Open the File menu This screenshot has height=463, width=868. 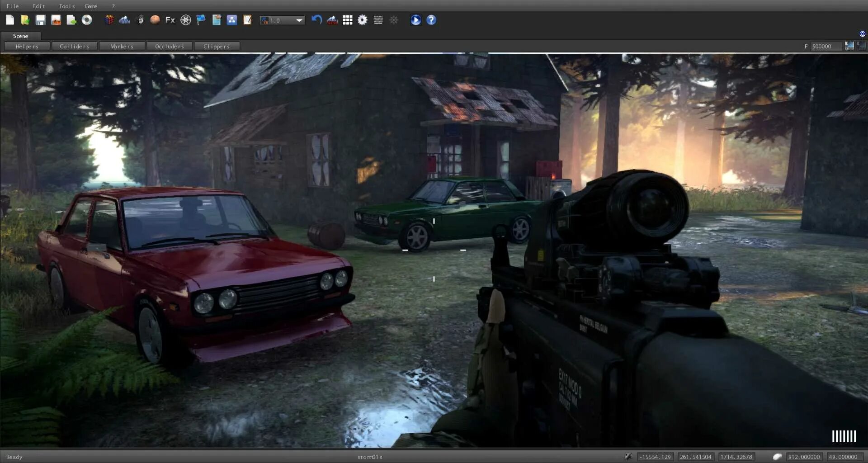13,6
